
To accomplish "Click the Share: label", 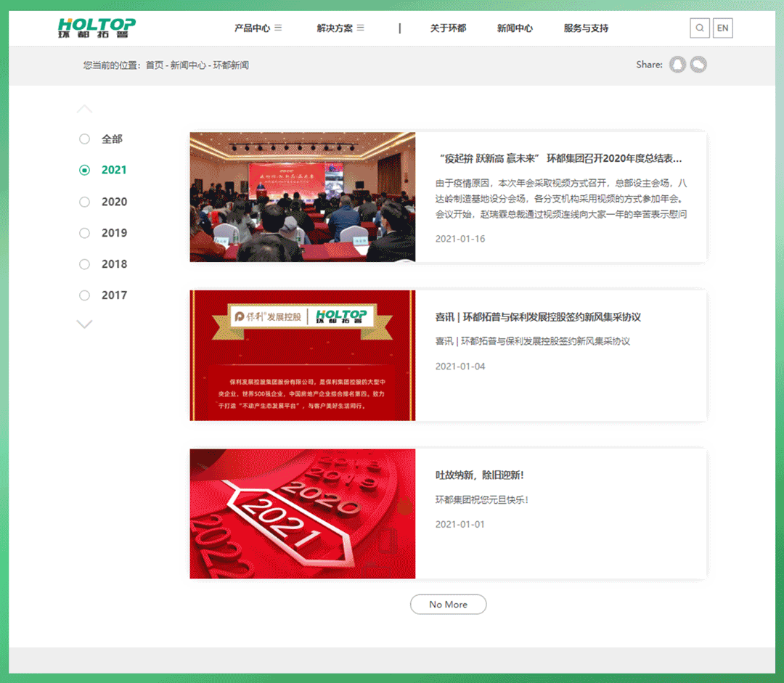I will pos(649,65).
